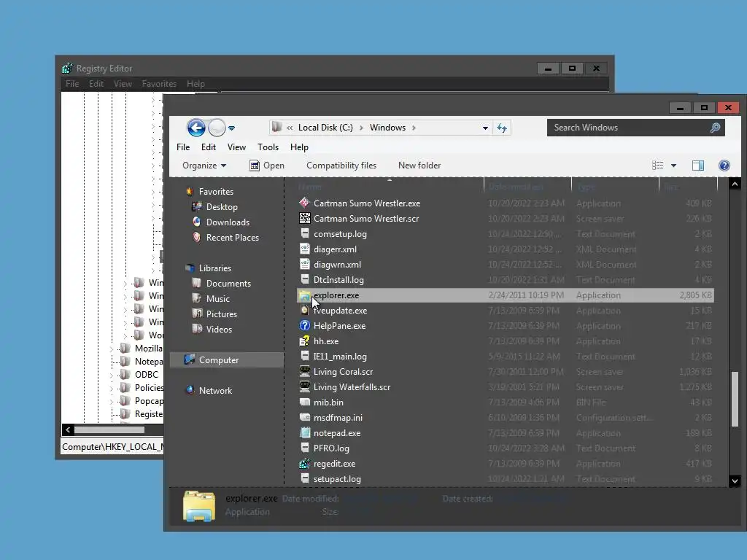Open the Pictures library
747x560 pixels.
tap(222, 314)
